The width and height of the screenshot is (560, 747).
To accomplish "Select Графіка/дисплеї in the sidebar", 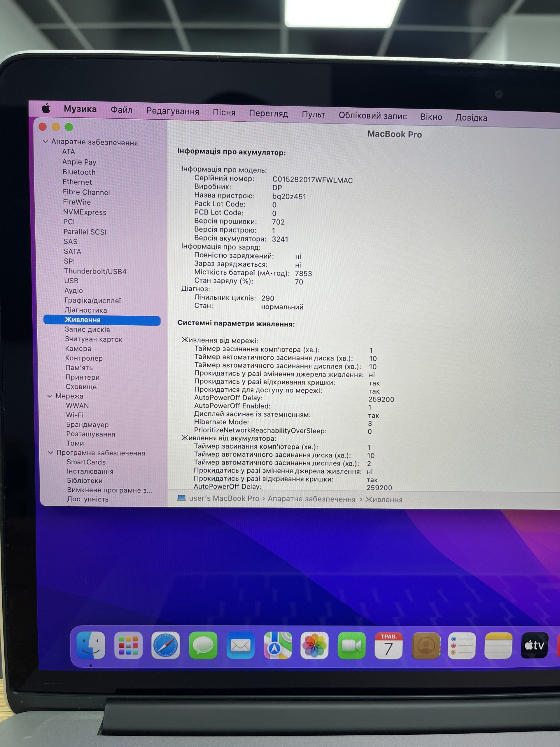I will (x=92, y=301).
